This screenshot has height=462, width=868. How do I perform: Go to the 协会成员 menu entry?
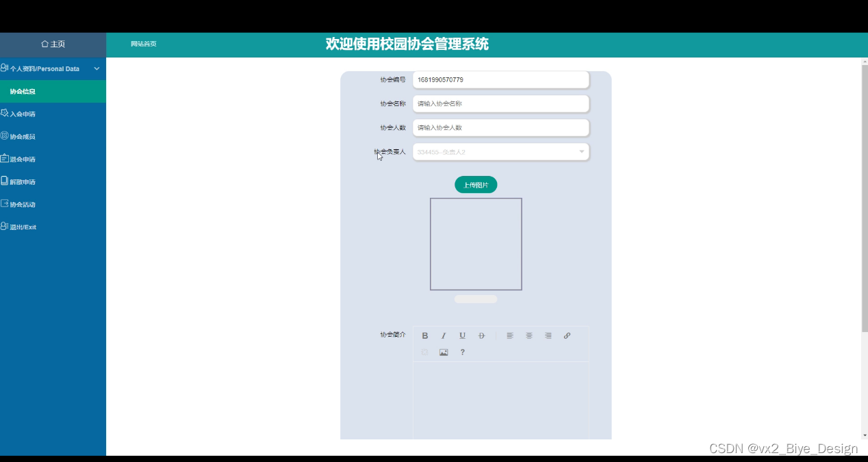tap(53, 136)
